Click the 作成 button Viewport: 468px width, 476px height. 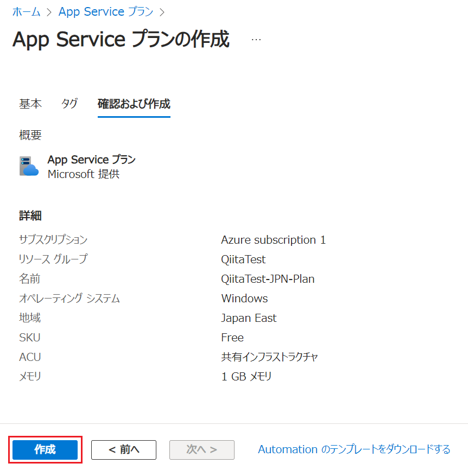point(45,449)
